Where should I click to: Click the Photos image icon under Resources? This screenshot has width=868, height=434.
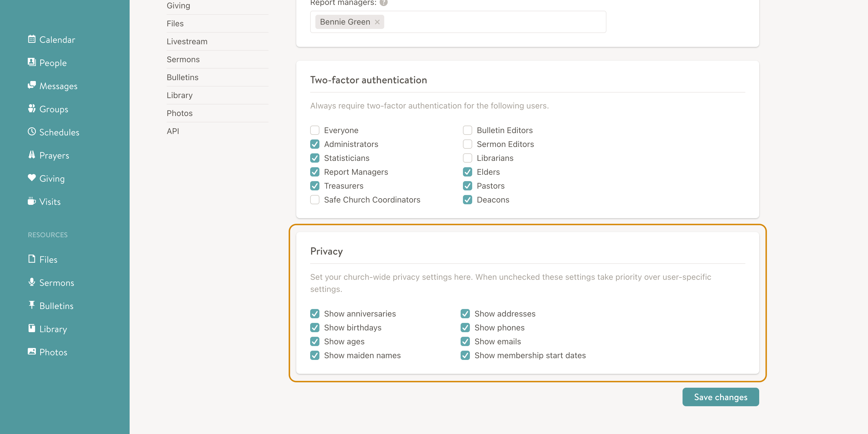(x=32, y=352)
